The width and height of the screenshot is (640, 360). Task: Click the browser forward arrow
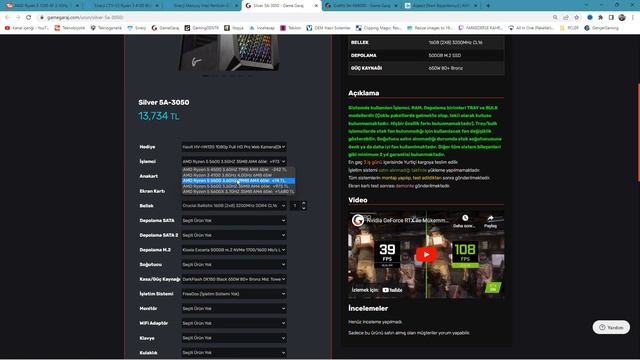[x=18, y=18]
